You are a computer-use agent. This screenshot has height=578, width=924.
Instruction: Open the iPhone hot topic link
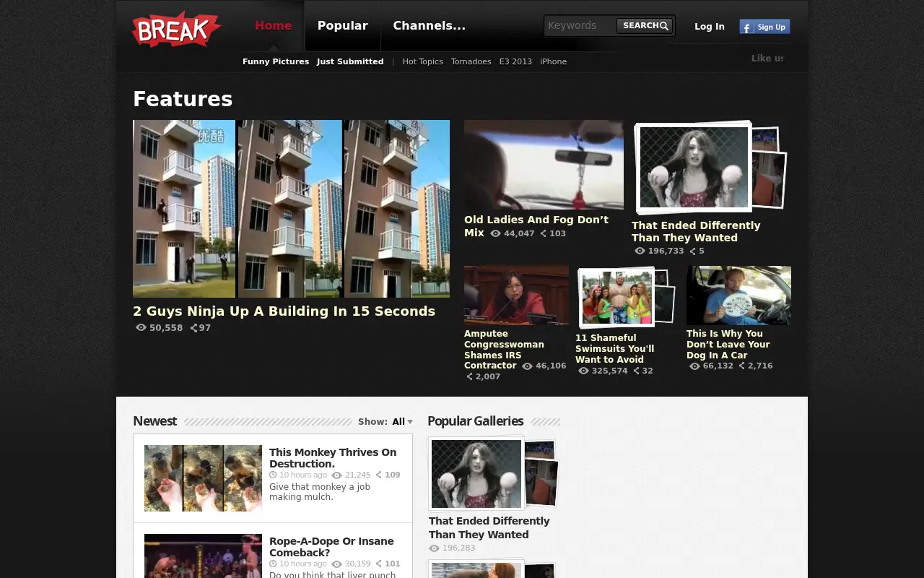pos(554,61)
